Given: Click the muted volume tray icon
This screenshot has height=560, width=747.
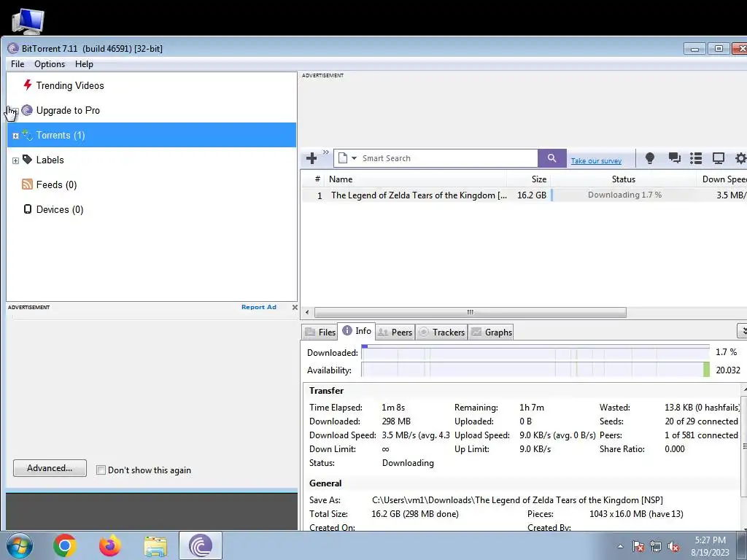Looking at the screenshot, I should (x=673, y=547).
